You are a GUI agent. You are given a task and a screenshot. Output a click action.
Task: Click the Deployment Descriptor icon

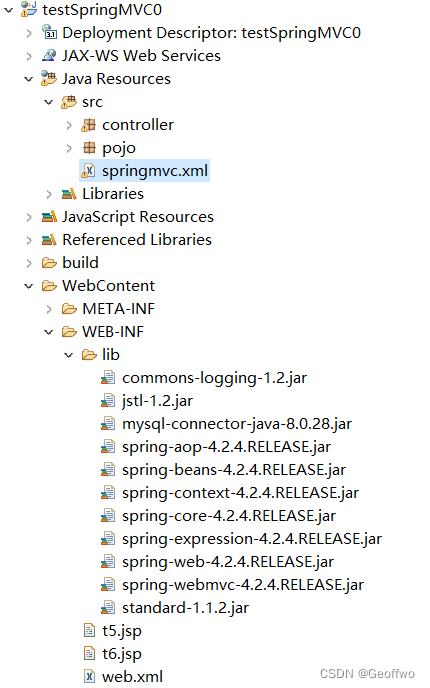(x=49, y=32)
